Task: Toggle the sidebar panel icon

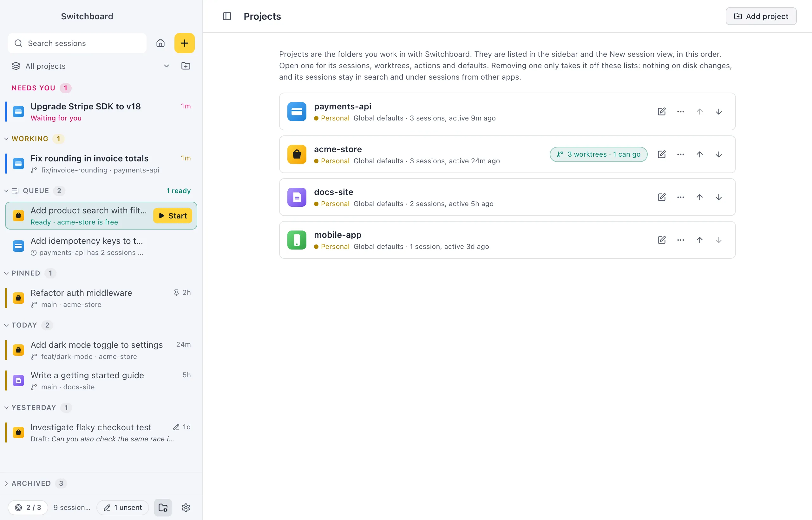Action: 227,16
